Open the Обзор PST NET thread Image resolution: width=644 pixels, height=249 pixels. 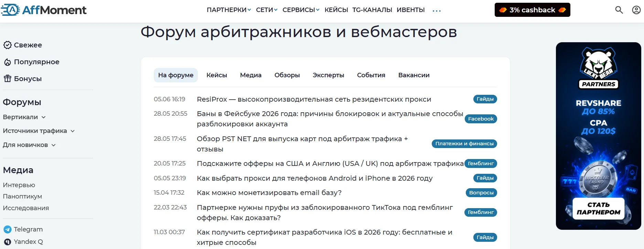coord(302,144)
